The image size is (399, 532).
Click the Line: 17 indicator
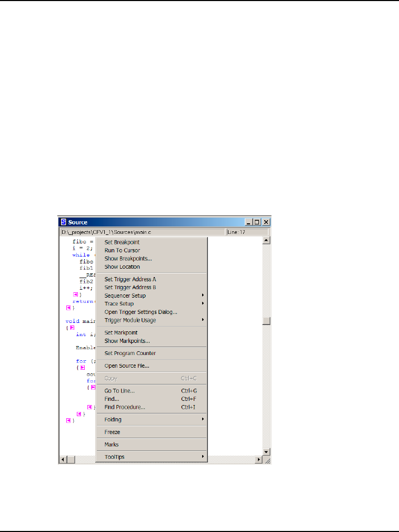click(x=247, y=232)
